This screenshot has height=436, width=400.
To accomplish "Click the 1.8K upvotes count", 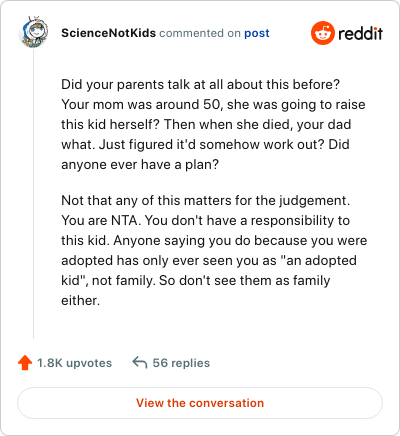I will click(x=74, y=363).
